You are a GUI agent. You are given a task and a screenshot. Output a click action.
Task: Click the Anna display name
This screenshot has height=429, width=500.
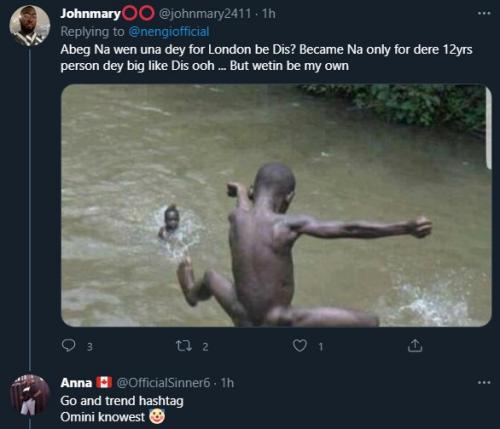click(x=76, y=383)
